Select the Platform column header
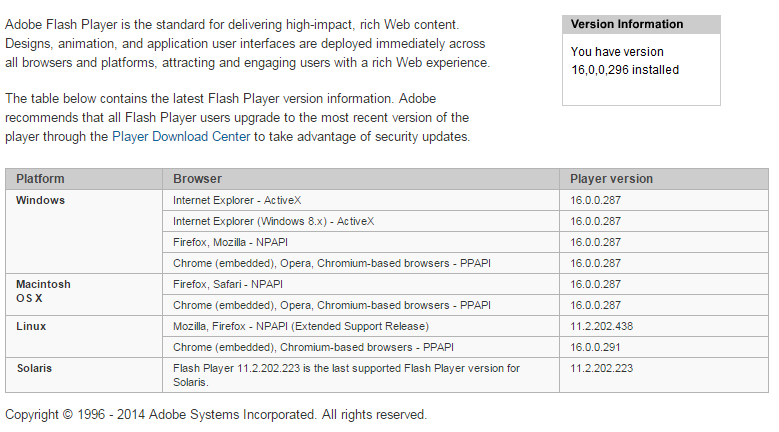The width and height of the screenshot is (779, 432). point(84,179)
